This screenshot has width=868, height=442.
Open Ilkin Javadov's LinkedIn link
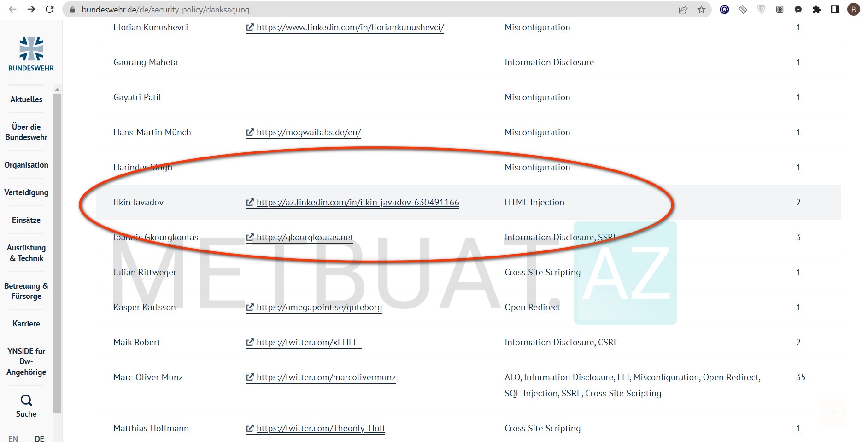click(358, 202)
